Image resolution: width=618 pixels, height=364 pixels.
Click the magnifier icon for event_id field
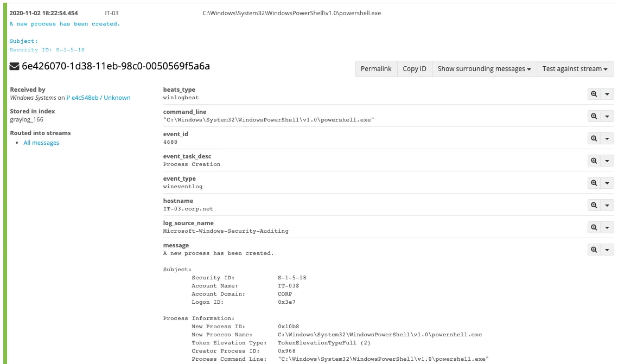(594, 138)
